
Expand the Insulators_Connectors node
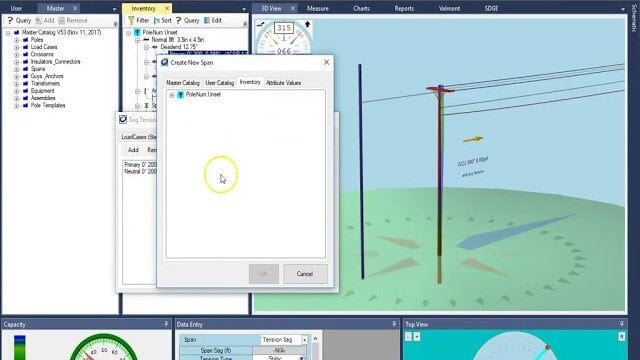point(17,62)
